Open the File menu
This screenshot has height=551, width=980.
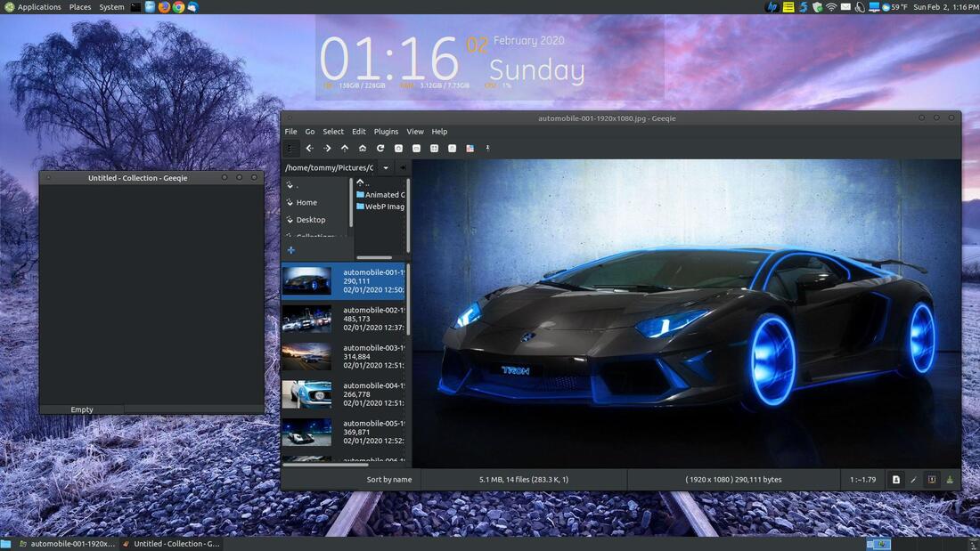[x=290, y=132]
